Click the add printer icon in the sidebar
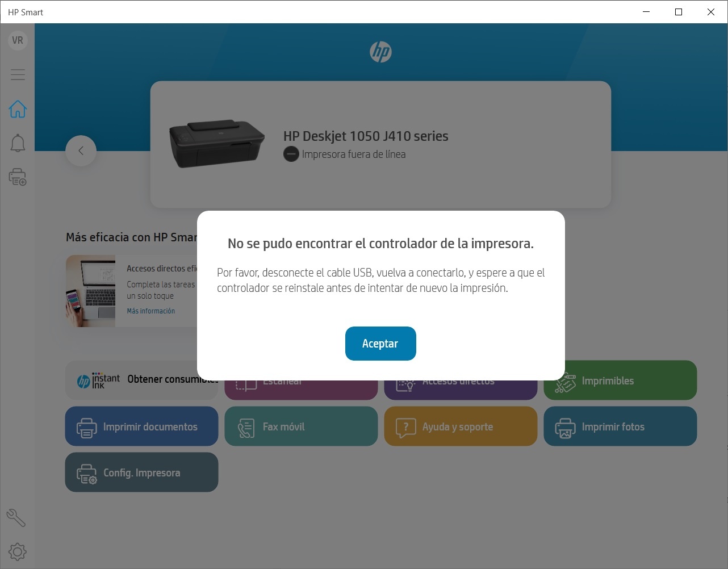This screenshot has width=728, height=569. (x=18, y=177)
